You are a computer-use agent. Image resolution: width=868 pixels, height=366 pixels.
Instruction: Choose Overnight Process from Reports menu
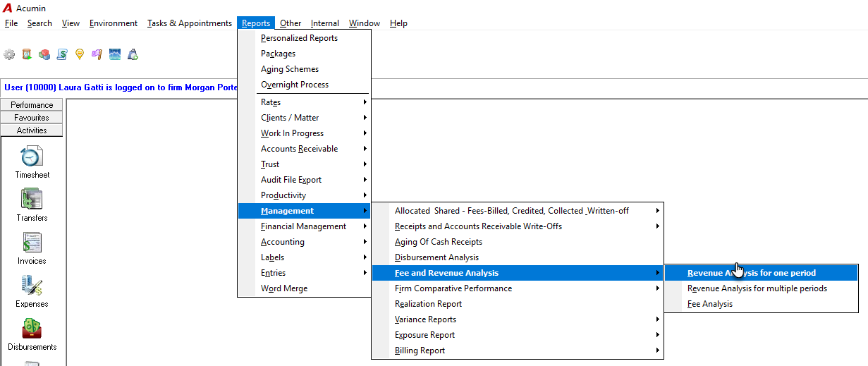304,85
